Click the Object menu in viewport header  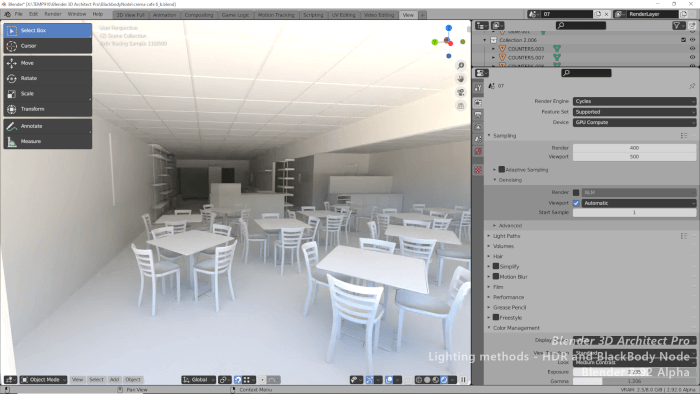[x=133, y=380]
